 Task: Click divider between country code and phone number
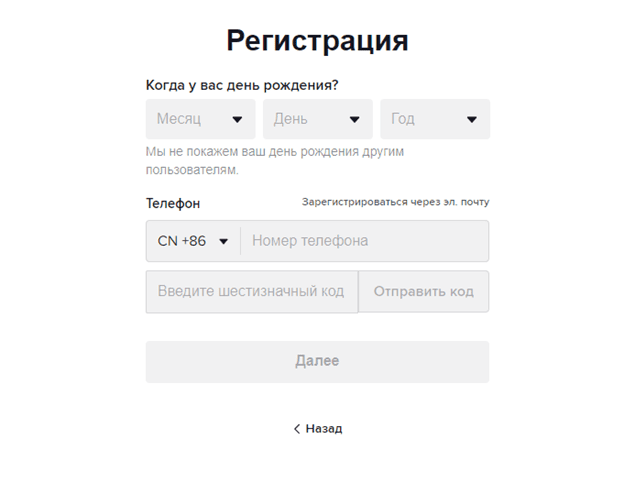coord(241,241)
